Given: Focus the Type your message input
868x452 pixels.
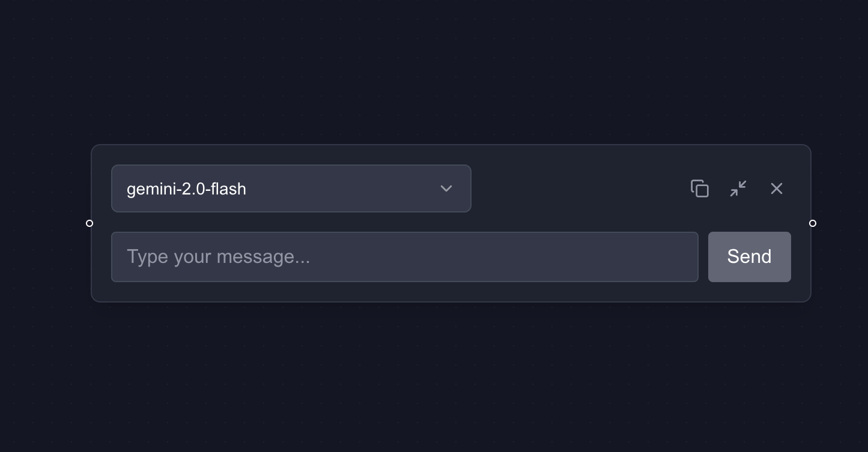Looking at the screenshot, I should coord(404,257).
